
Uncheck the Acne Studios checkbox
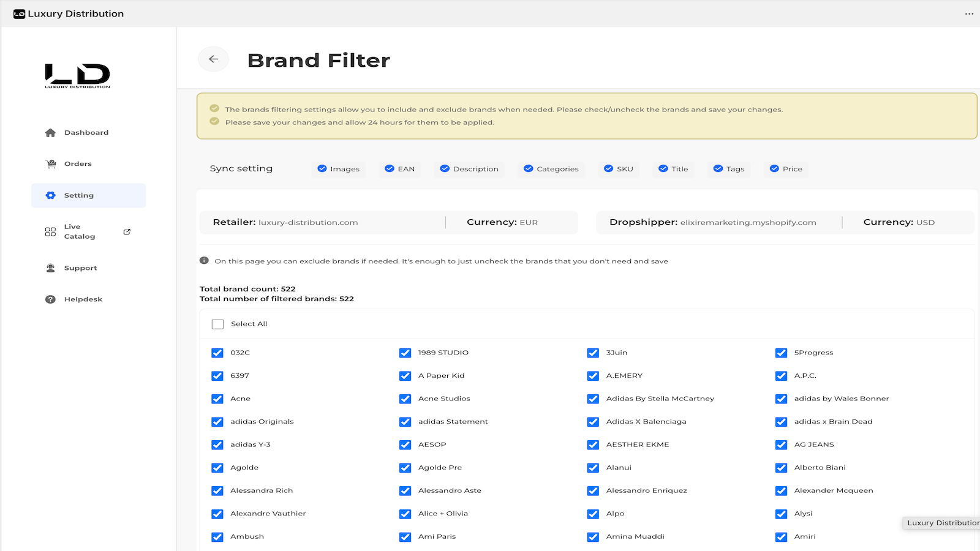(405, 399)
